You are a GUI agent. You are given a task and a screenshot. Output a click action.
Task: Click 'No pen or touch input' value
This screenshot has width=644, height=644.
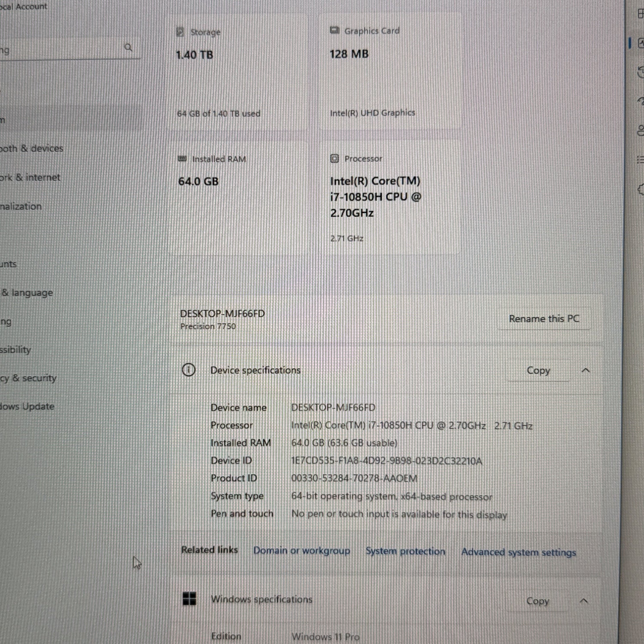coord(399,514)
